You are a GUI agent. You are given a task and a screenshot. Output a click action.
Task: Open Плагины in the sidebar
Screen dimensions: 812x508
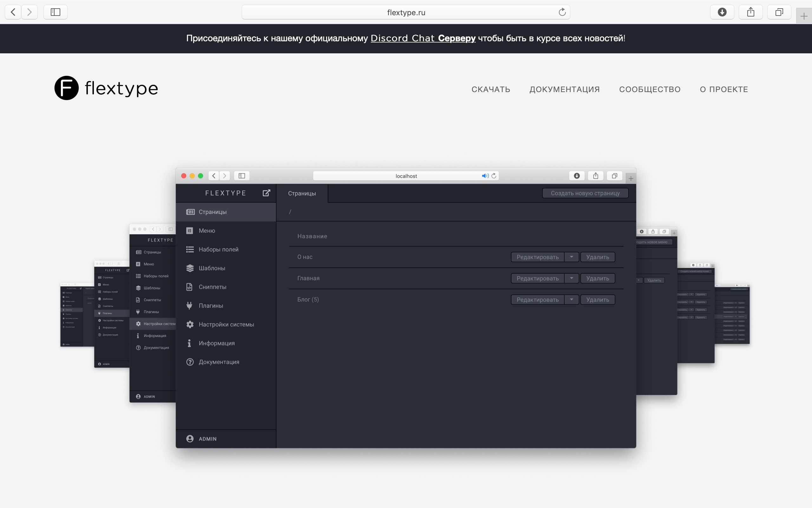226,306
